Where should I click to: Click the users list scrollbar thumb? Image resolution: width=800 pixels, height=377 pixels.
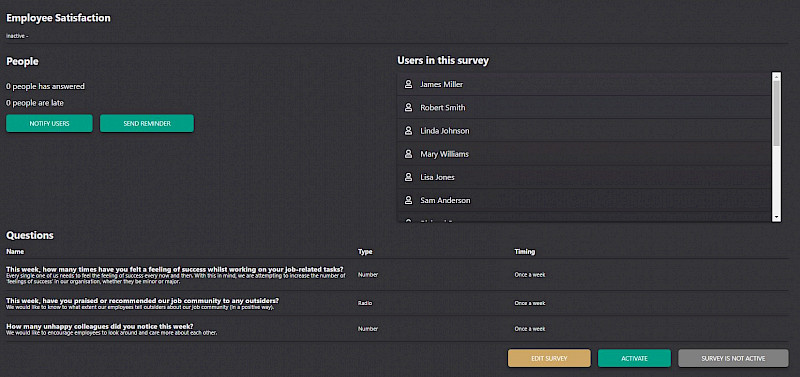point(777,113)
